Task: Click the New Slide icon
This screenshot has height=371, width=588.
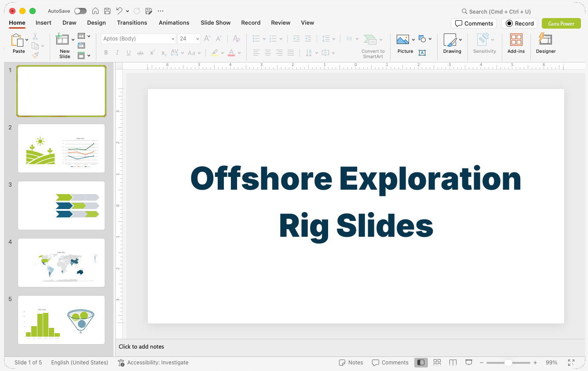Action: [x=62, y=40]
